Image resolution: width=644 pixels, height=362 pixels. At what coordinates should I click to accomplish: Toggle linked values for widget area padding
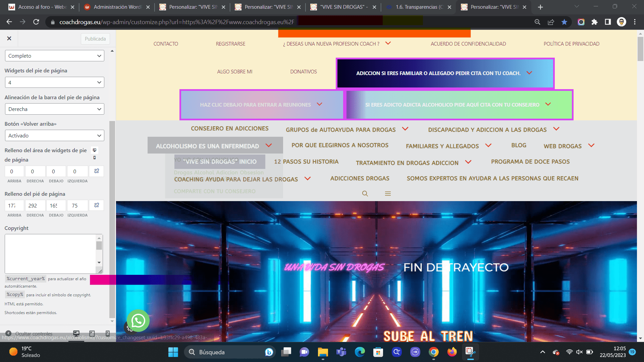pos(97,171)
